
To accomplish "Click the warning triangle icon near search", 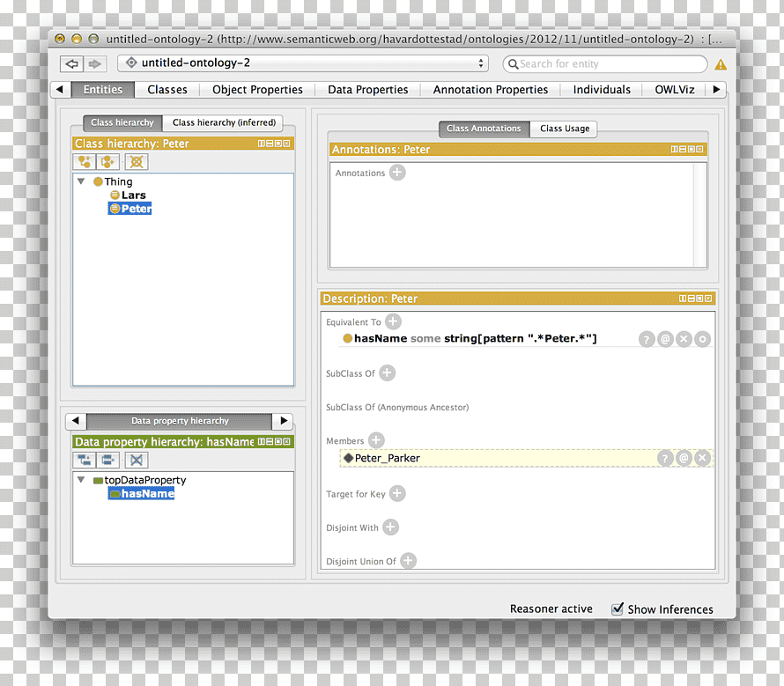I will (x=721, y=64).
